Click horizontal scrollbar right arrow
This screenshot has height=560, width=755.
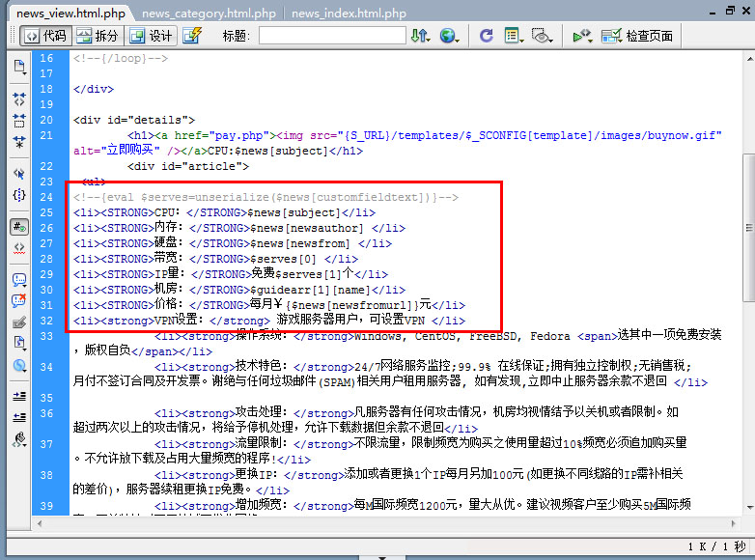click(734, 523)
